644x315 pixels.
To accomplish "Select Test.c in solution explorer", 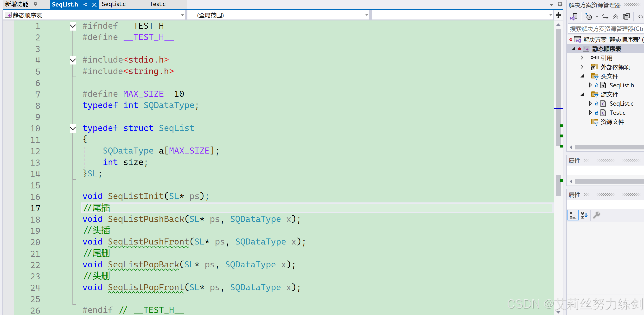I will [617, 113].
